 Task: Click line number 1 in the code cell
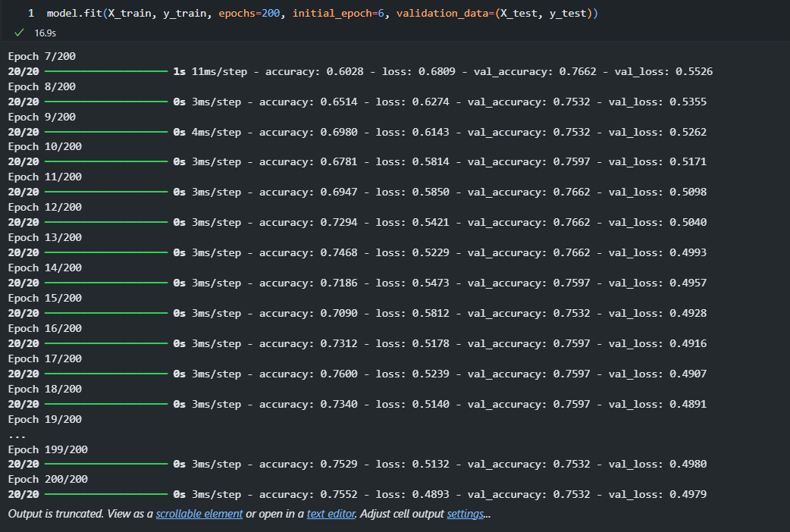tap(31, 13)
